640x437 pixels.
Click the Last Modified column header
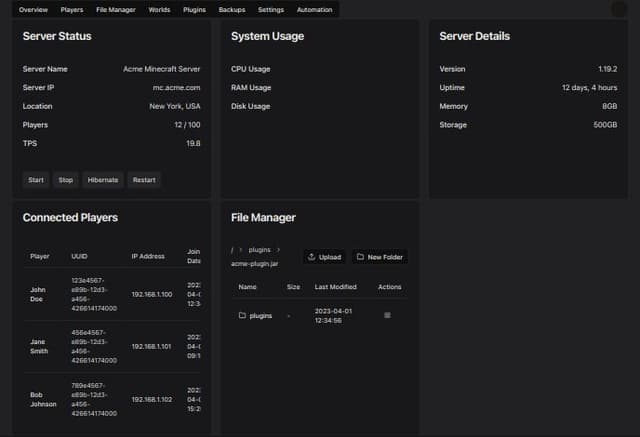(x=336, y=287)
